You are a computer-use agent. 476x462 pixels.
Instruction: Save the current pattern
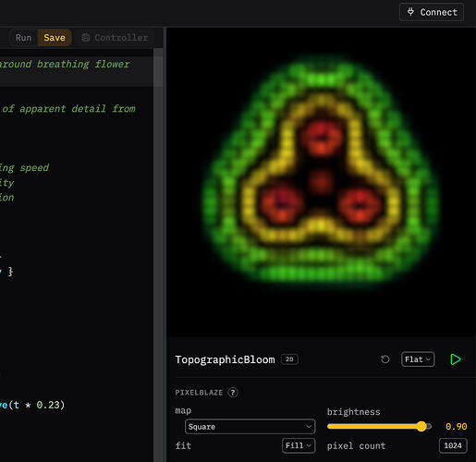tap(55, 38)
